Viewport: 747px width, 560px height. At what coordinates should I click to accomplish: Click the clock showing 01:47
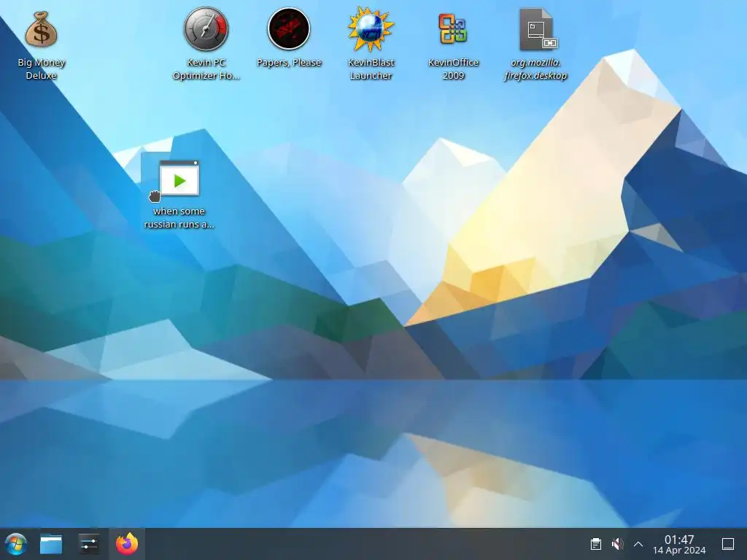click(x=679, y=540)
